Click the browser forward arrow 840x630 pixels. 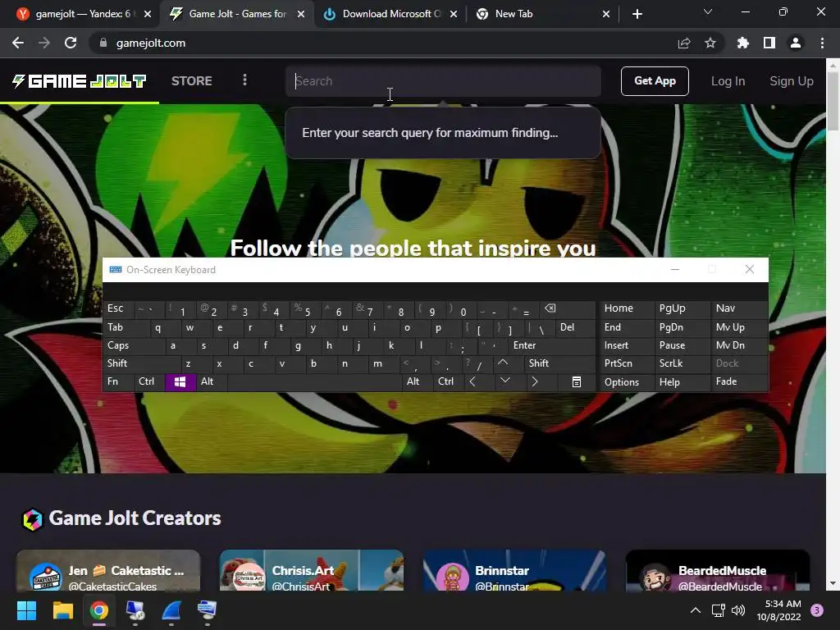(x=44, y=43)
